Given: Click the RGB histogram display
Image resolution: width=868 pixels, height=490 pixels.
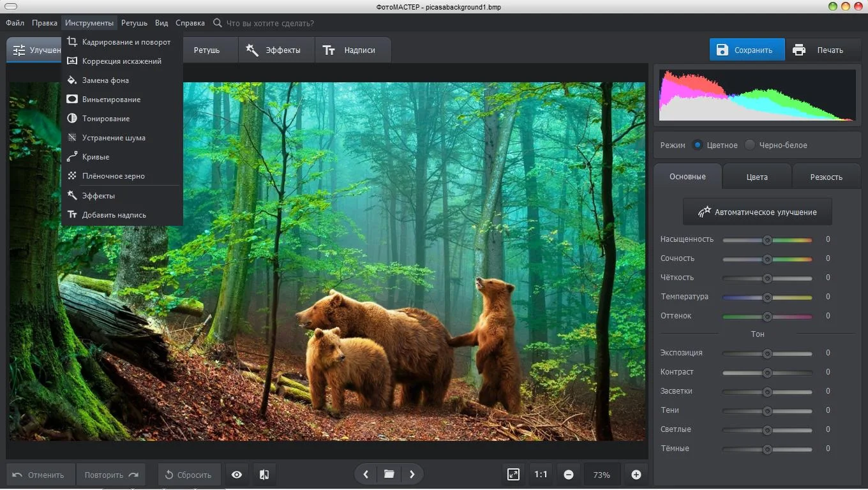Looking at the screenshot, I should coord(758,95).
